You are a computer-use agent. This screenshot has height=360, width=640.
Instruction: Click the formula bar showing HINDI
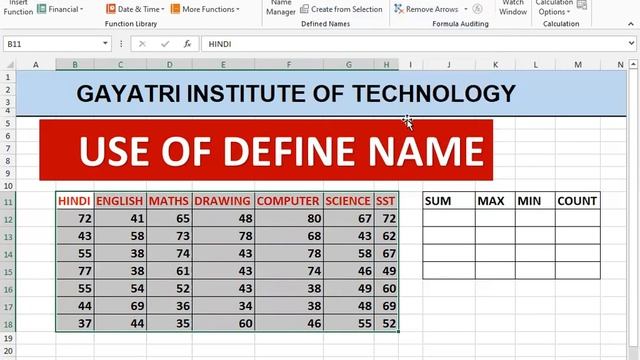point(414,44)
